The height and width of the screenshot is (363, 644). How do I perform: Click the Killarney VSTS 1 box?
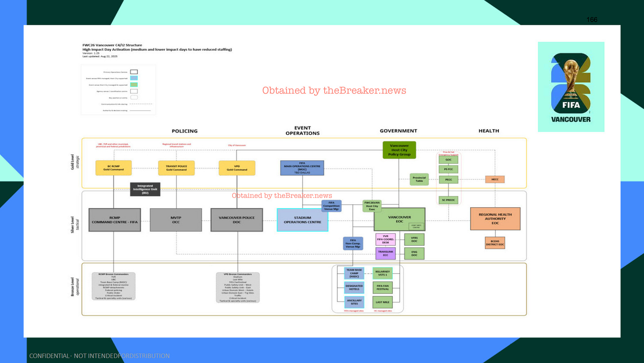[x=383, y=273]
